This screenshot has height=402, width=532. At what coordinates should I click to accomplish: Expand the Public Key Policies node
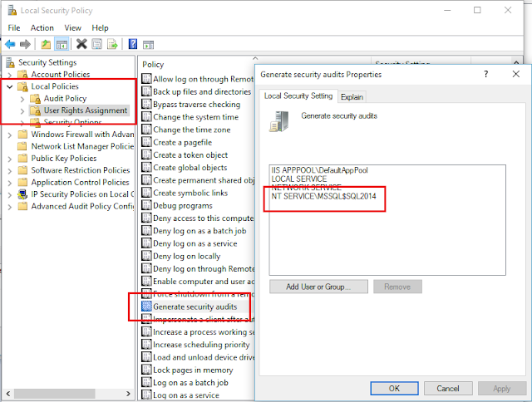10,159
